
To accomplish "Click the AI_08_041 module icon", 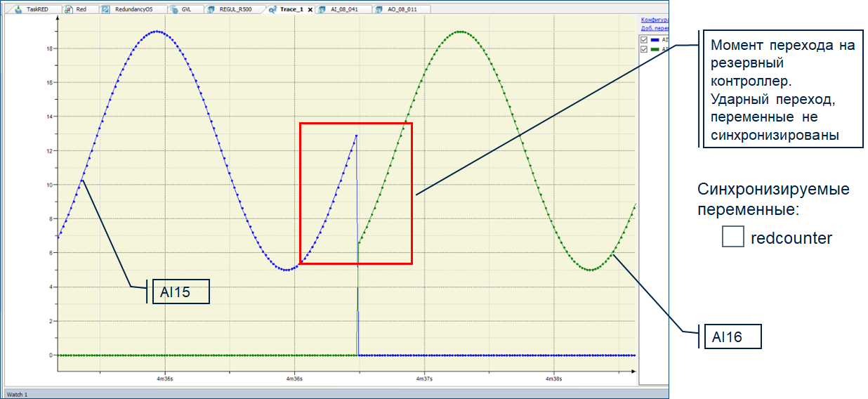I will (x=322, y=10).
